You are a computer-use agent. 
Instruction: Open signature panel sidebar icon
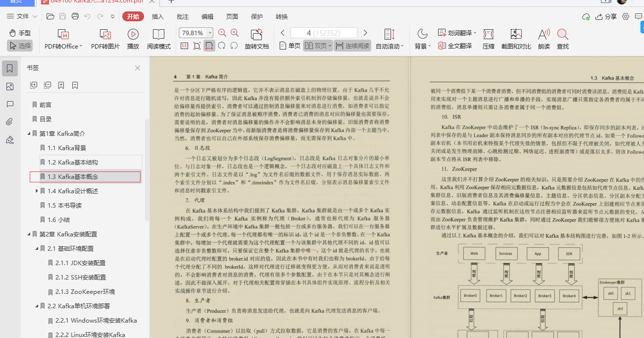coord(9,140)
